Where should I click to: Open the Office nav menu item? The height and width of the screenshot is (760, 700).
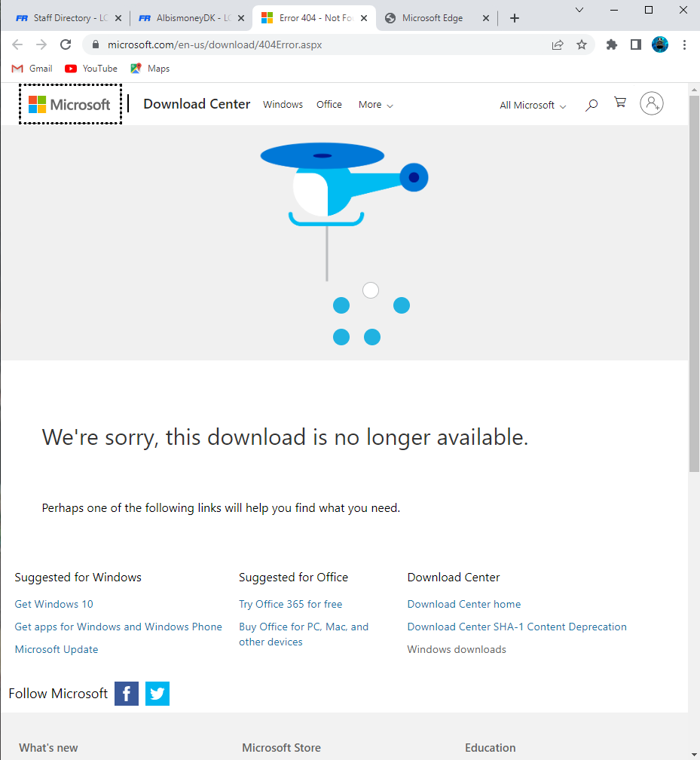tap(329, 105)
